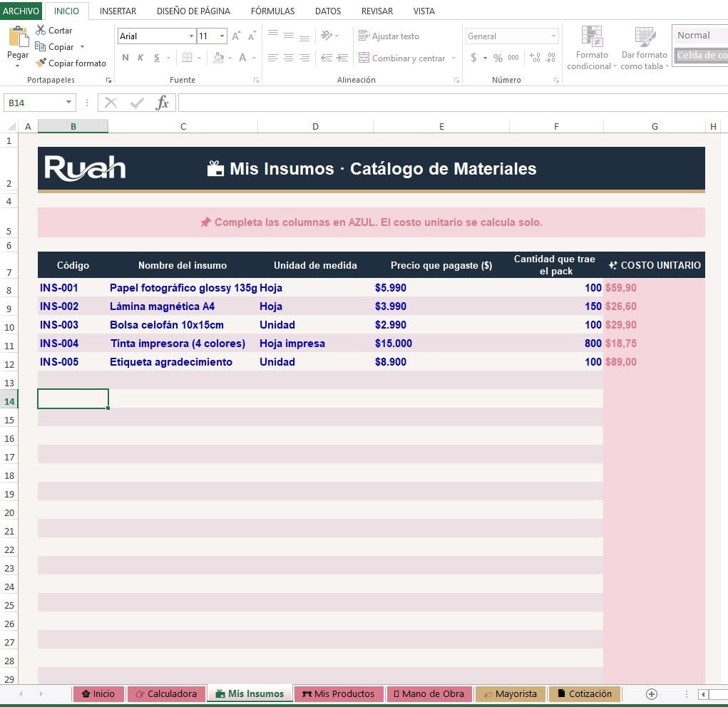Align text right
The image size is (728, 707).
(304, 58)
